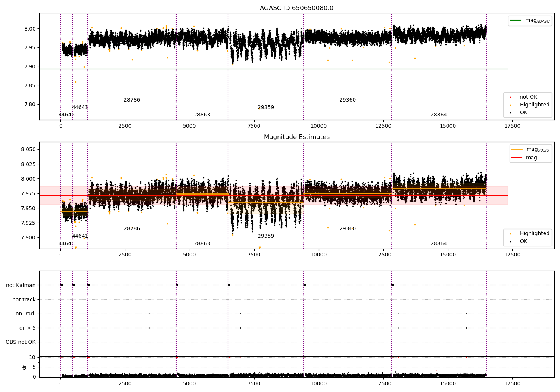Viewport: 560px width, 392px height.
Task: Click obsid label 28863 in Magnitude Estimates plot
Action: tap(202, 244)
